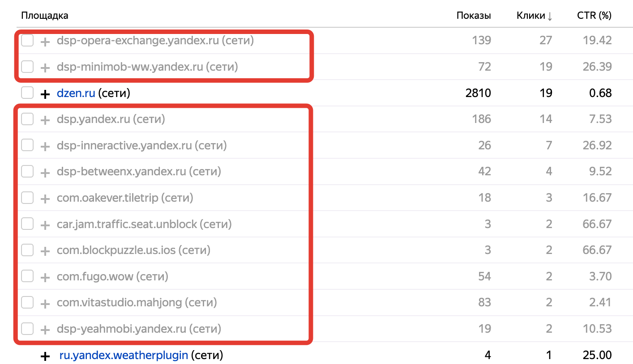633x364 pixels.
Task: Sort by the CTR (%) column header
Action: pyautogui.click(x=594, y=16)
